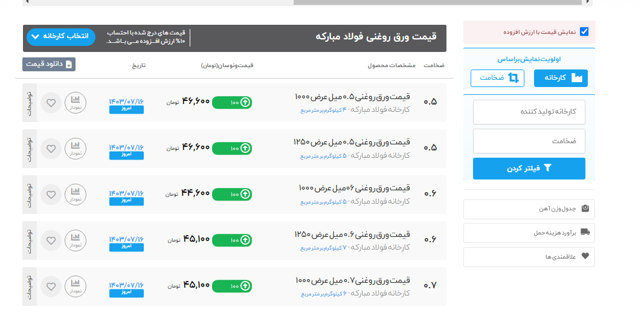This screenshot has width=644, height=313.
Task: Click the heart icon on the 0.6 mm width 1250 row
Action: (x=51, y=240)
